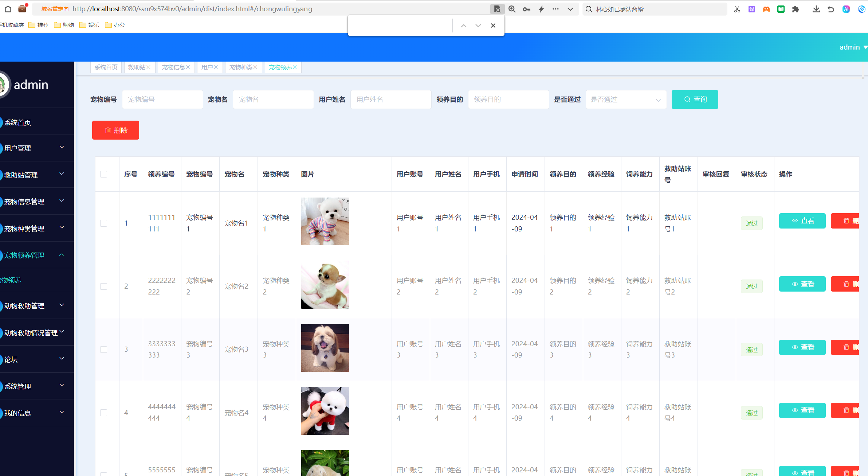
Task: Click the browser downloads arrow icon
Action: coord(816,9)
